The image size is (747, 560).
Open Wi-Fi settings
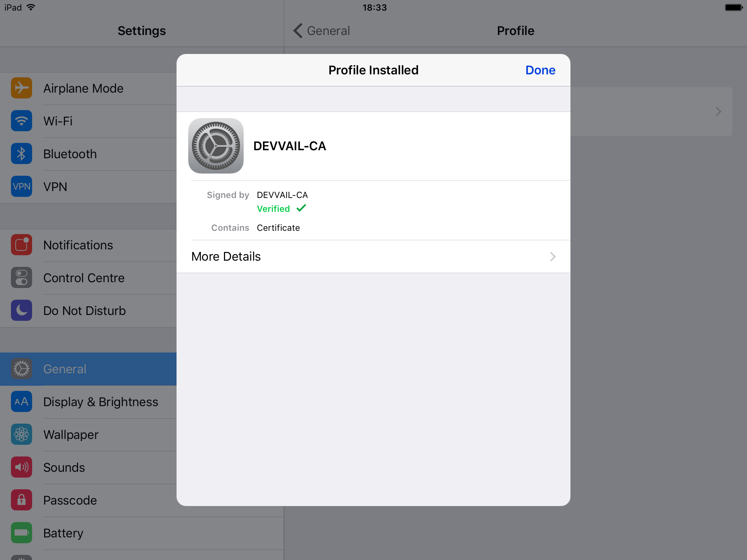pos(88,121)
